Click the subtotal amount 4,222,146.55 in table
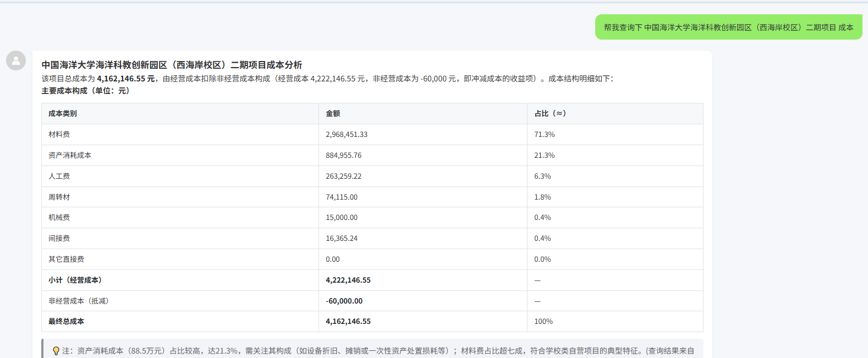This screenshot has height=358, width=868. [x=348, y=280]
